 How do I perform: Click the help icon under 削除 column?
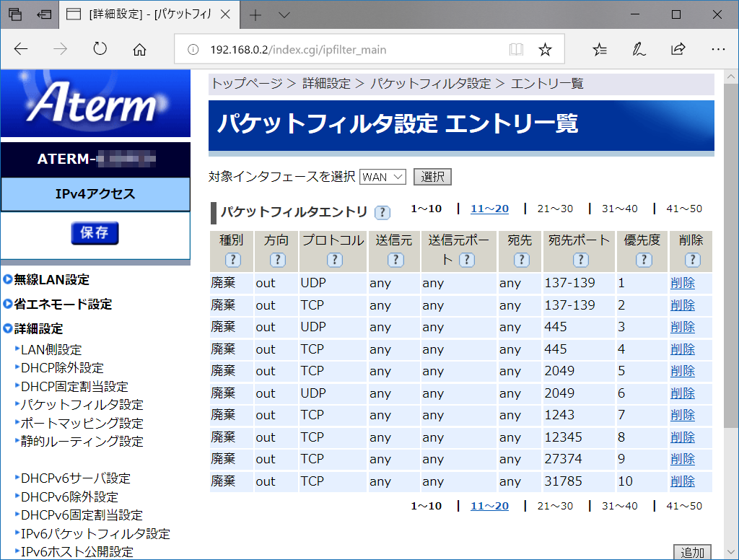[692, 260]
